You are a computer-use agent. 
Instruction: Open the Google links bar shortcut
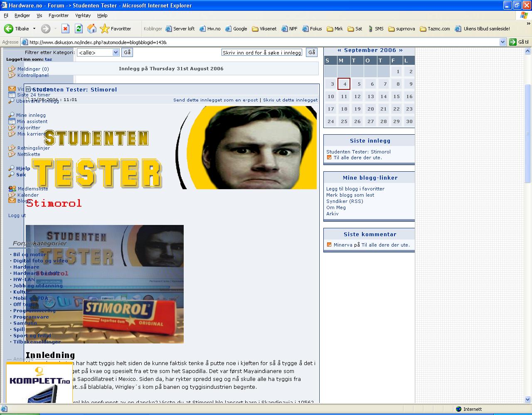(236, 29)
